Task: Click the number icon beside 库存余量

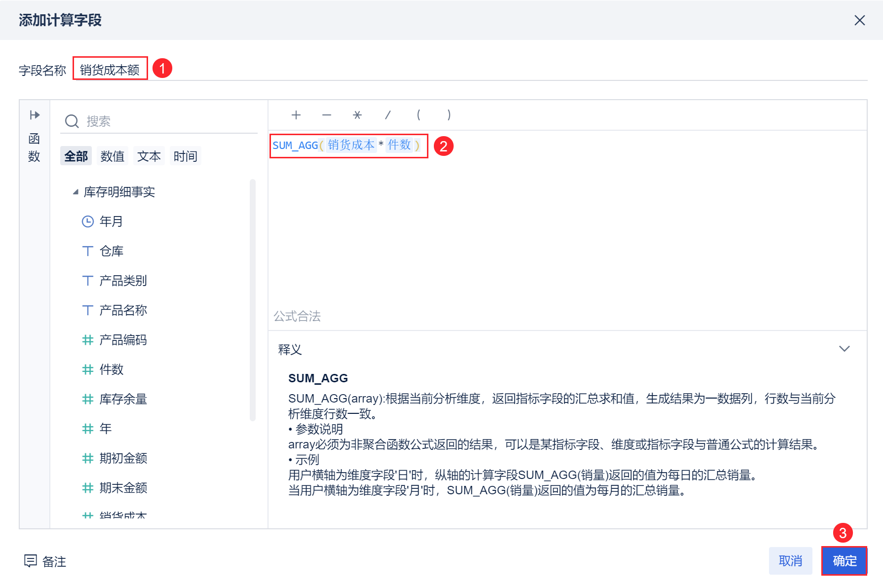Action: 88,399
